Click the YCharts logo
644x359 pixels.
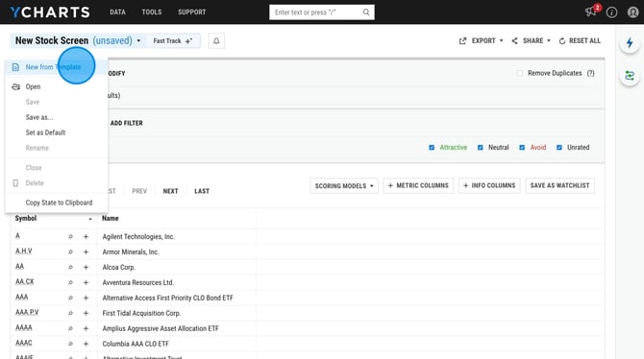click(50, 12)
